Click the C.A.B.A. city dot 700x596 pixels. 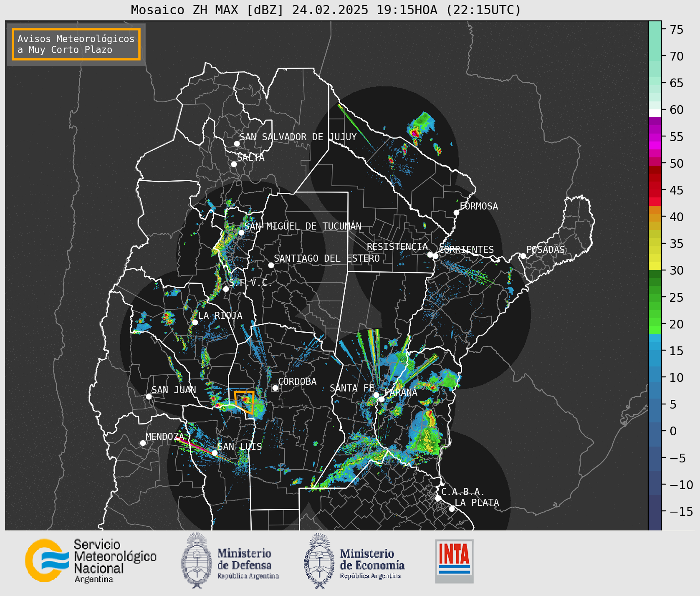point(438,498)
